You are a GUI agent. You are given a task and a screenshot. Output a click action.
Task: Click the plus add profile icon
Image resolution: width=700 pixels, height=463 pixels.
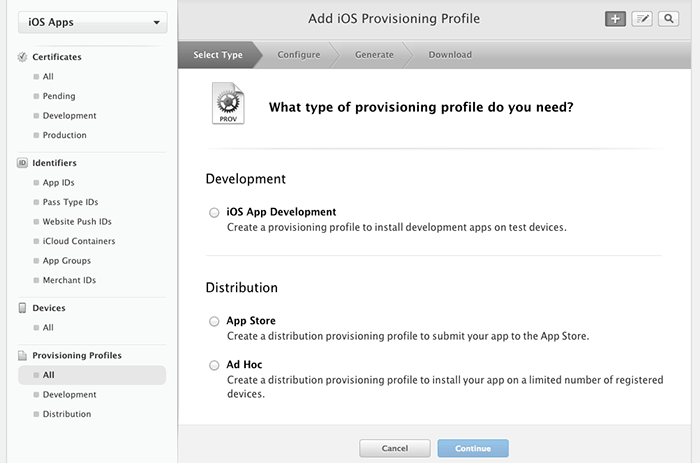(615, 19)
